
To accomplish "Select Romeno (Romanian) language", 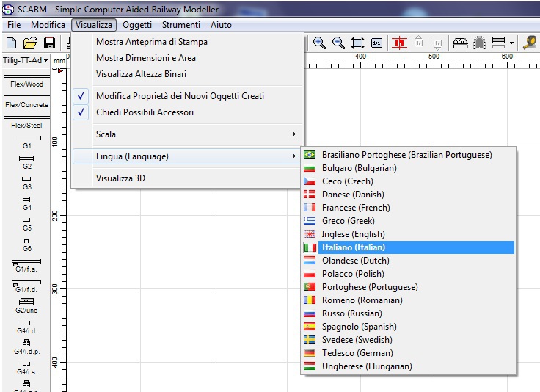I will [x=409, y=300].
